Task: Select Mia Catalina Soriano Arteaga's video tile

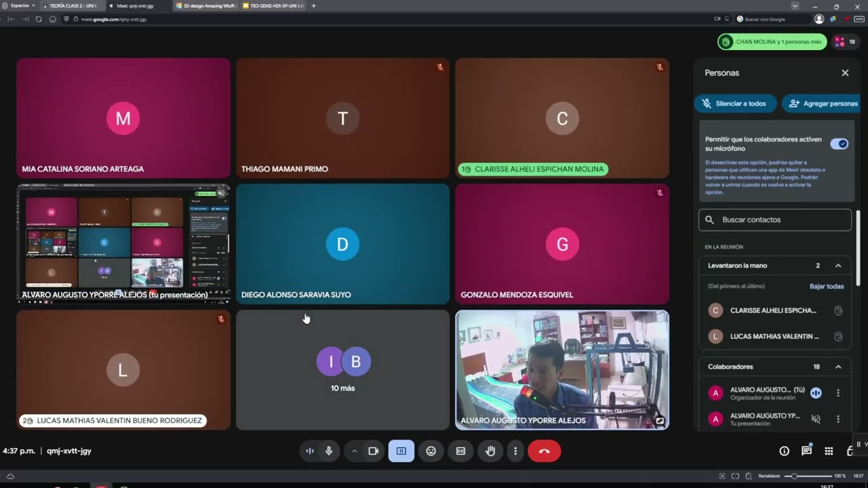Action: [123, 118]
